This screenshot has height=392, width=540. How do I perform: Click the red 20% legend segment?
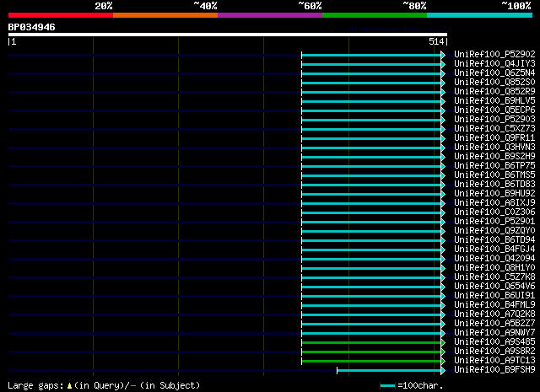(61, 15)
